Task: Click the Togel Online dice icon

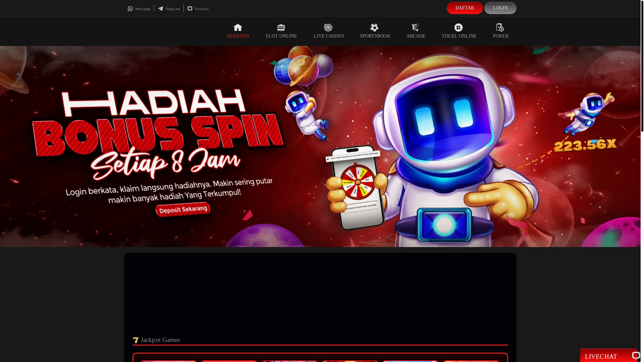Action: coord(459,27)
